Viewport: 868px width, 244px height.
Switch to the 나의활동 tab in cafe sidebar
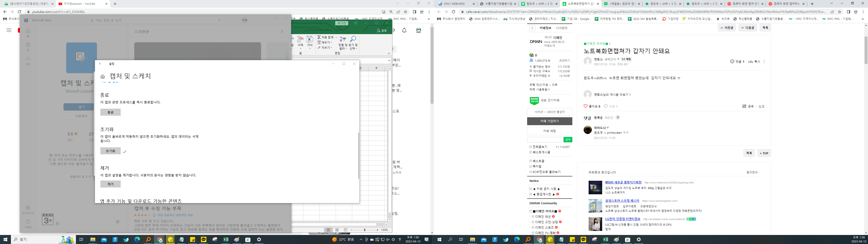coord(562,28)
